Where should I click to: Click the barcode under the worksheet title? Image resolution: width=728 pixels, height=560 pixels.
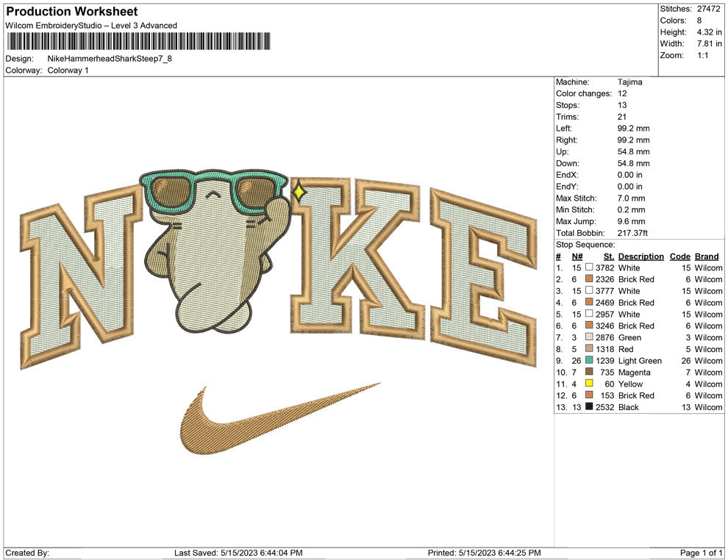pos(138,41)
